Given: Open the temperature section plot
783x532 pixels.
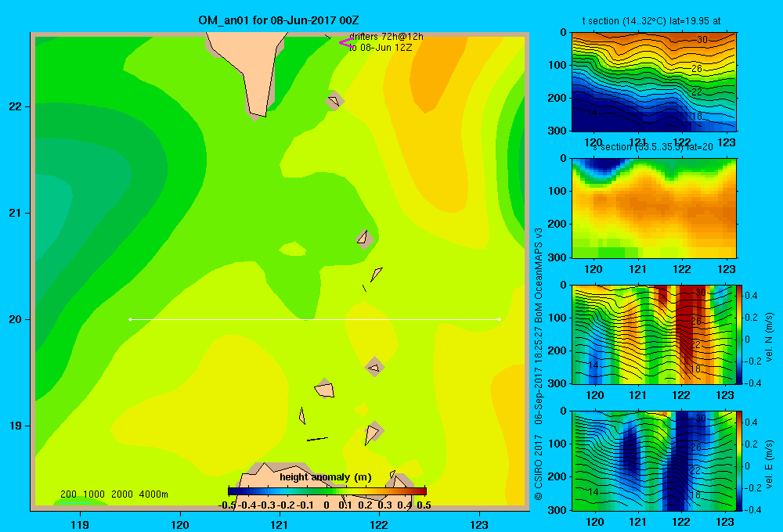Looking at the screenshot, I should tap(654, 82).
